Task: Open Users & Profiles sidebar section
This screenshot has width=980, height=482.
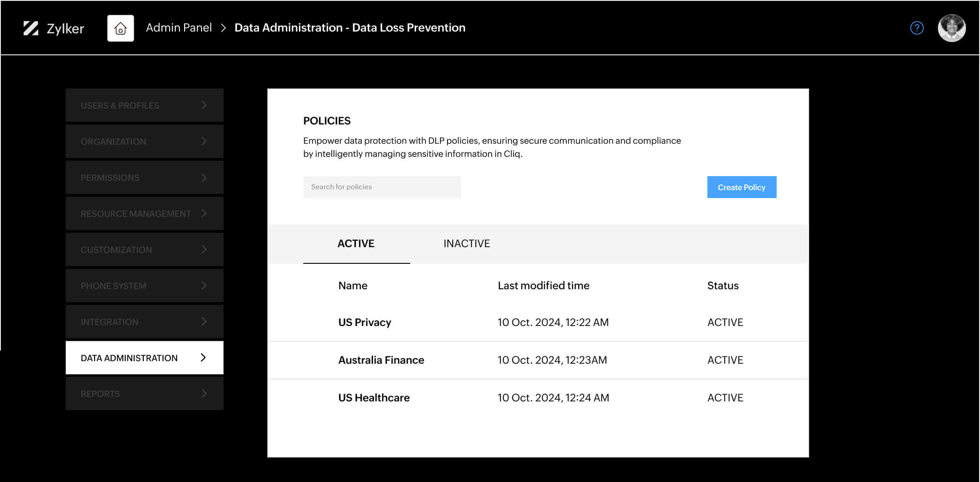Action: click(x=145, y=105)
